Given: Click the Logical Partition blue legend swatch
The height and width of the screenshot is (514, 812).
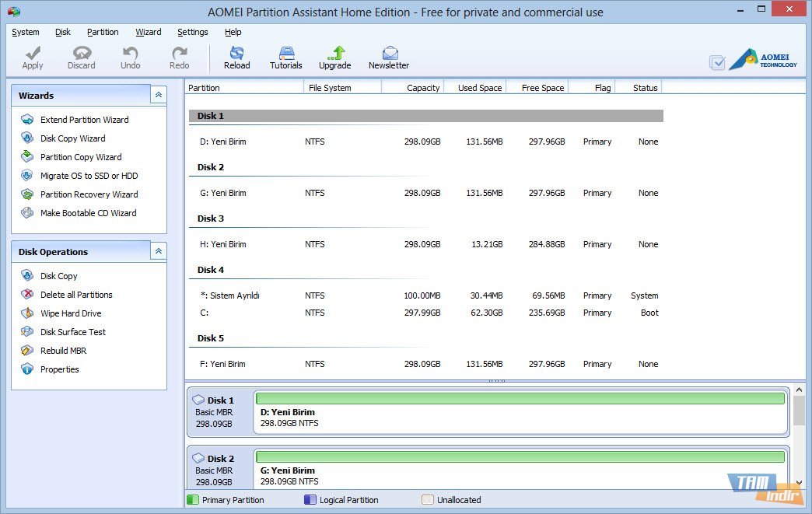Looking at the screenshot, I should (x=310, y=499).
